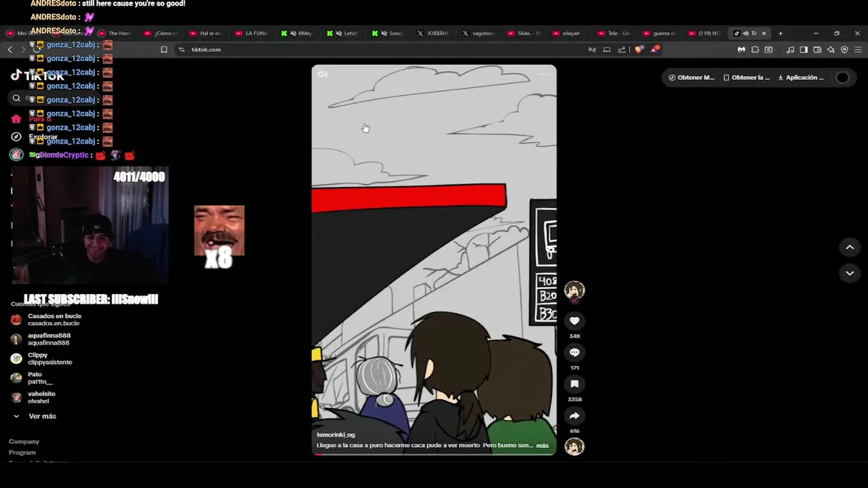Expand the caption with 'más'

pos(542,445)
